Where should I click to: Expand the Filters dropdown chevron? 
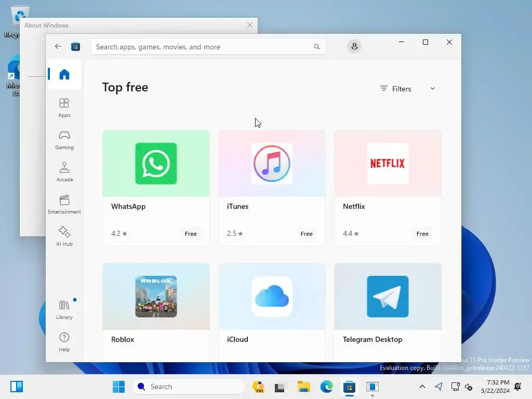(x=433, y=88)
